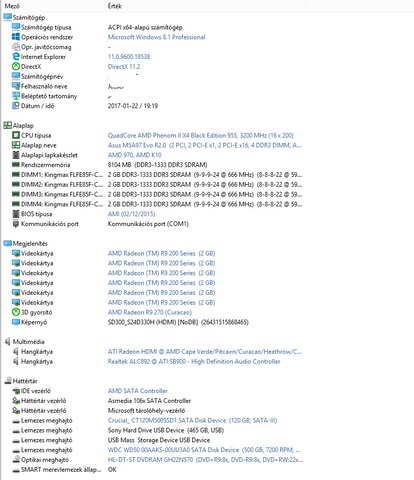
Task: Select the 'ACPI x64-alapú számítógép' value
Action: tap(145, 27)
